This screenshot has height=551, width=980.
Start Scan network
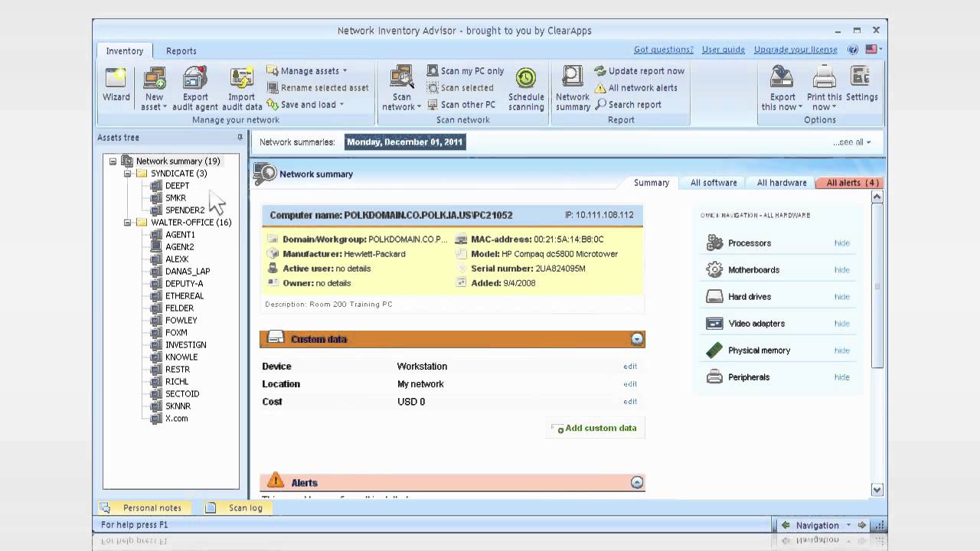(402, 89)
